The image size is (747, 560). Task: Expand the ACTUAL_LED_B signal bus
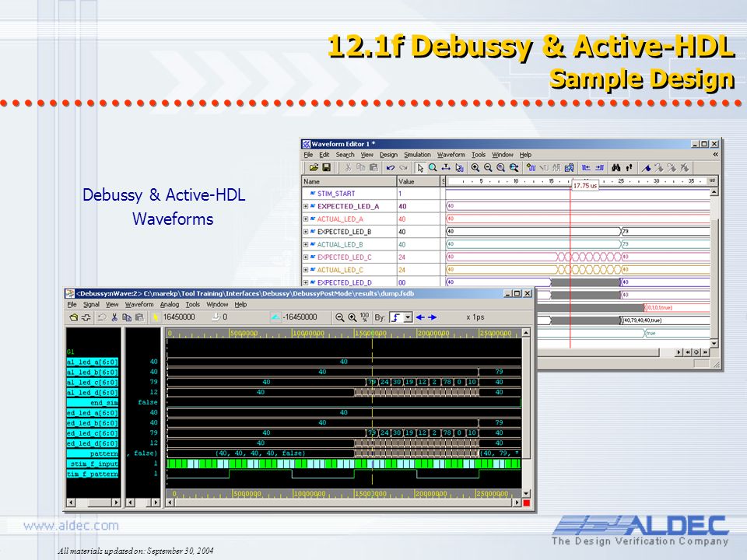point(306,244)
